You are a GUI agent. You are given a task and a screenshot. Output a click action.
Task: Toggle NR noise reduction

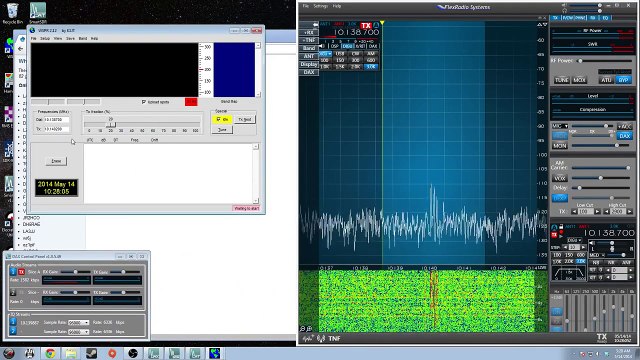click(x=611, y=262)
